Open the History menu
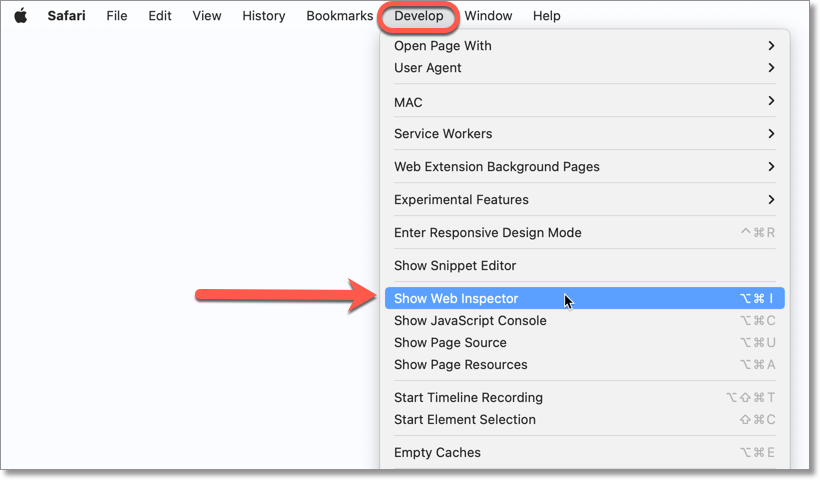The width and height of the screenshot is (820, 480). click(264, 16)
